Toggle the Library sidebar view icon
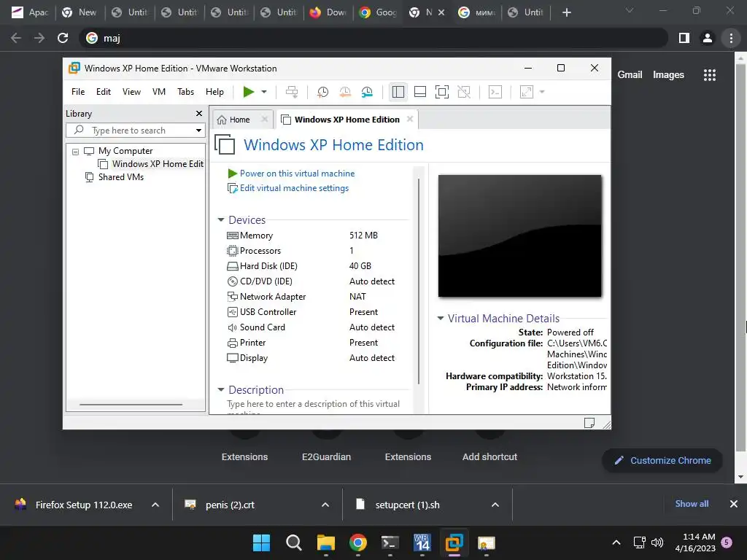The image size is (747, 560). pyautogui.click(x=398, y=92)
